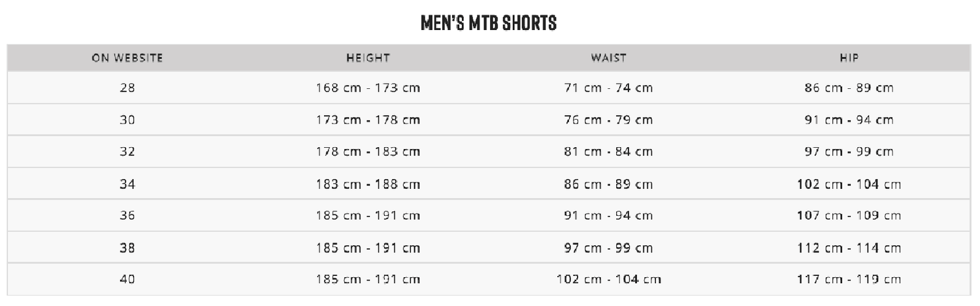Select size 28 in the size column
Screen dimensions: 980x306
tap(127, 88)
